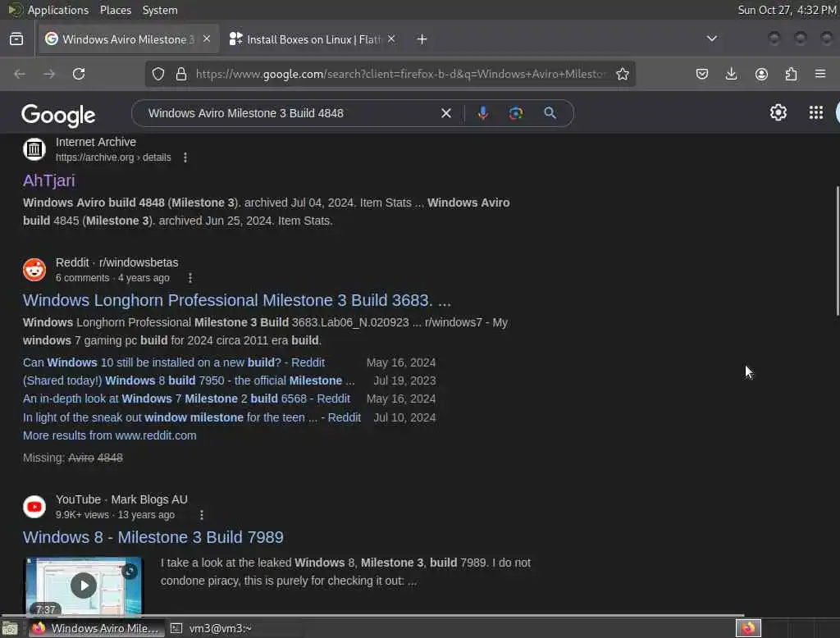Open the Google apps grid
Screen dimensions: 840x638
coord(816,112)
